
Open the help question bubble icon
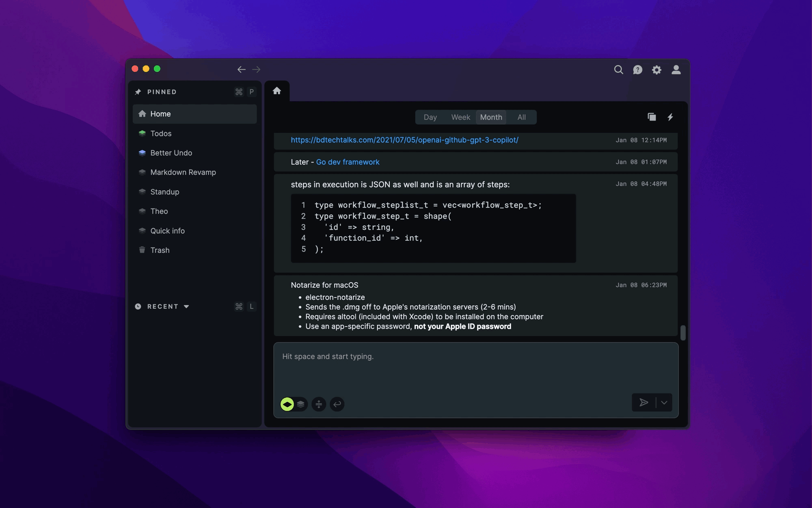pyautogui.click(x=637, y=70)
